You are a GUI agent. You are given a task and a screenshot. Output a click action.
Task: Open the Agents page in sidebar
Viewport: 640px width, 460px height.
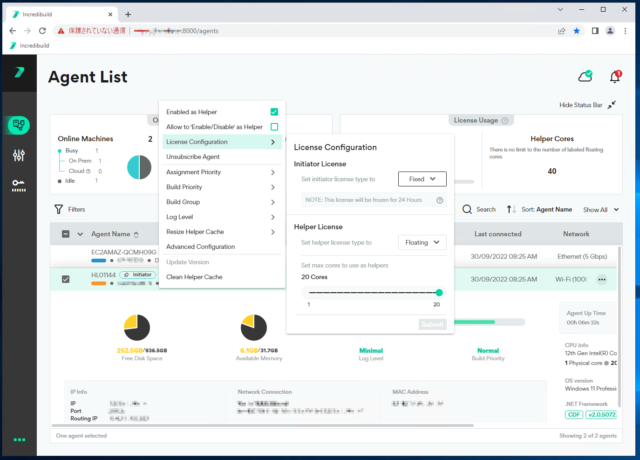[19, 125]
